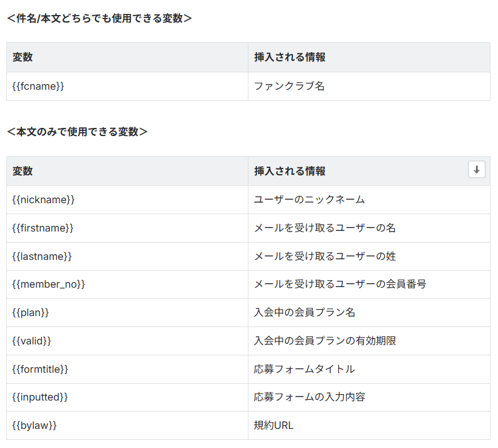Image resolution: width=498 pixels, height=448 pixels.
Task: Select the 応募フォームタイトル cell
Action: point(369,369)
